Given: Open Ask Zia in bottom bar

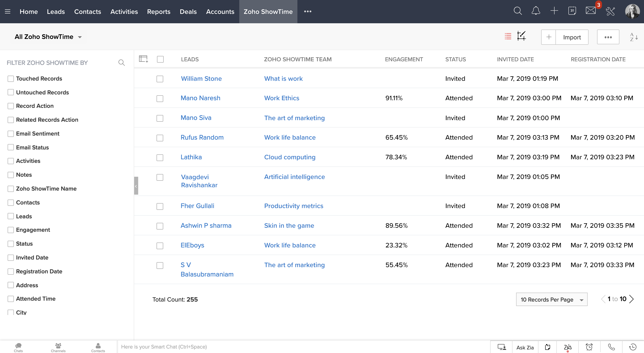Looking at the screenshot, I should (x=525, y=347).
